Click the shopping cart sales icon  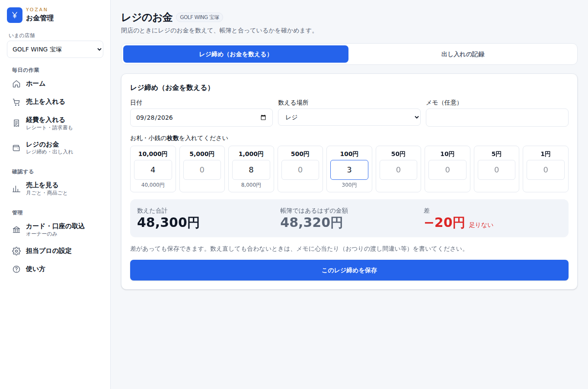click(x=16, y=102)
